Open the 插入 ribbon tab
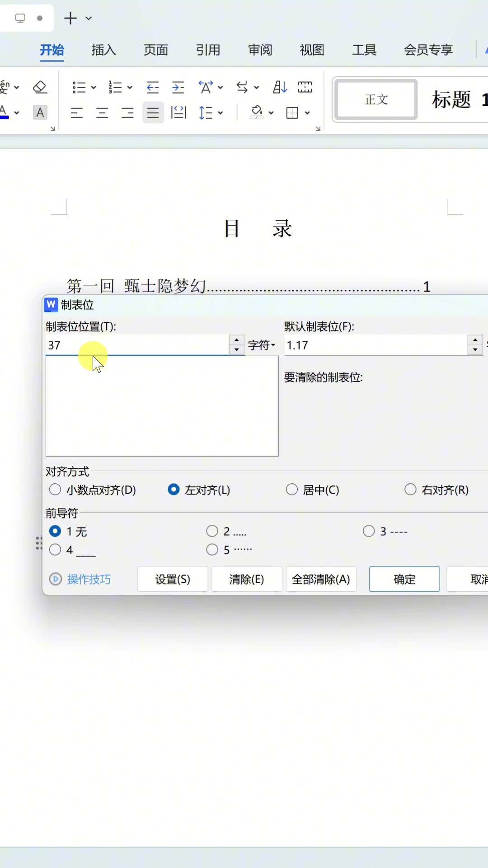This screenshot has width=488, height=868. [104, 50]
